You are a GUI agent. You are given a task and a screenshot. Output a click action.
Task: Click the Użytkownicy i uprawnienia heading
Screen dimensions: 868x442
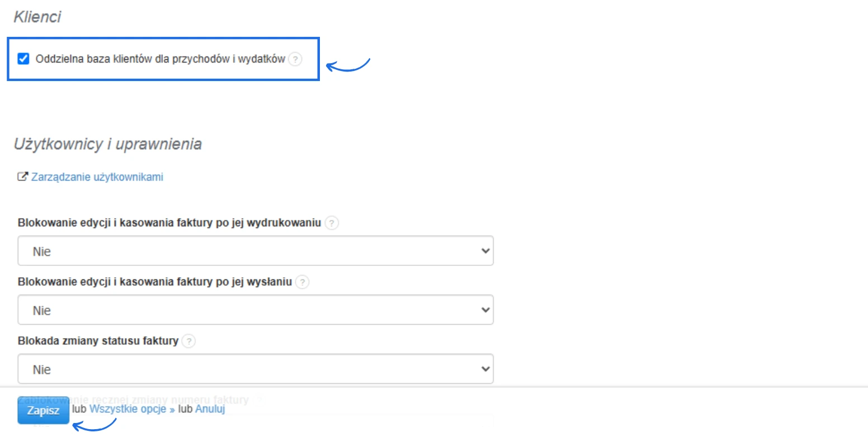107,144
